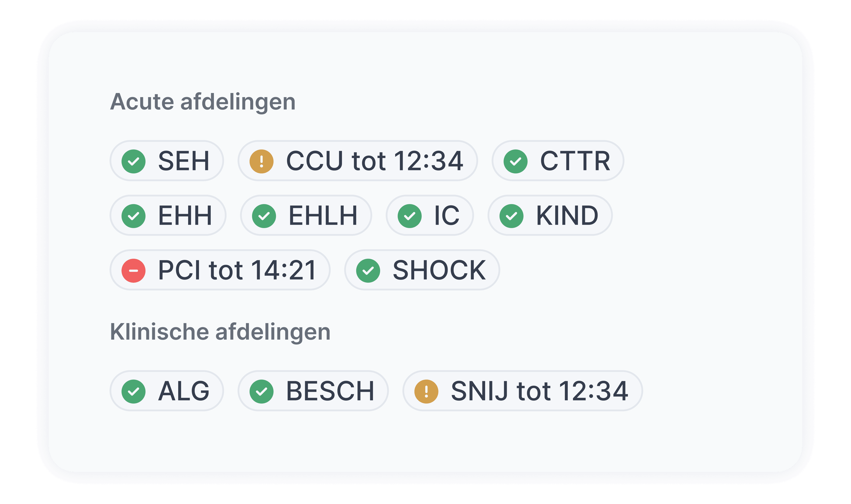Click the green check icon beside KIND
Screen dimensions: 851x504
(x=511, y=216)
